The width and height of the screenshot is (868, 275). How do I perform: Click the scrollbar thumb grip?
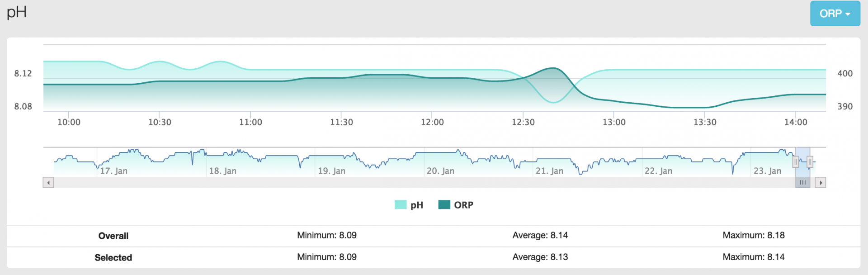802,183
